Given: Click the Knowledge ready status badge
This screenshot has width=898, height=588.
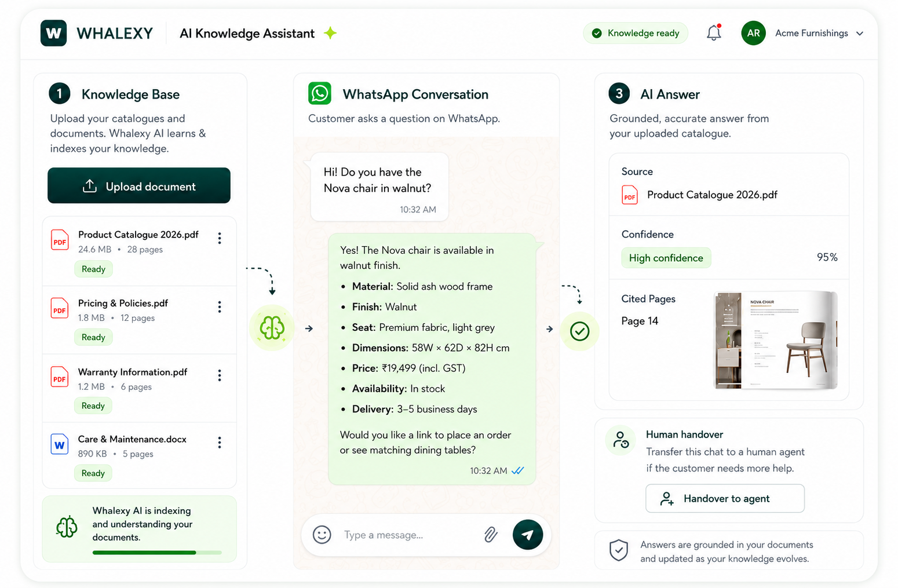Looking at the screenshot, I should pyautogui.click(x=636, y=33).
